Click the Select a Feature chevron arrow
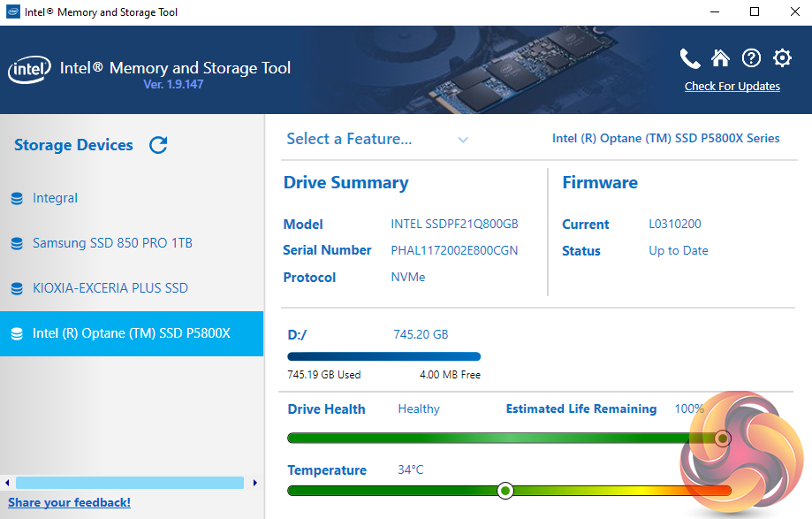Viewport: 812px width, 519px height. tap(463, 140)
